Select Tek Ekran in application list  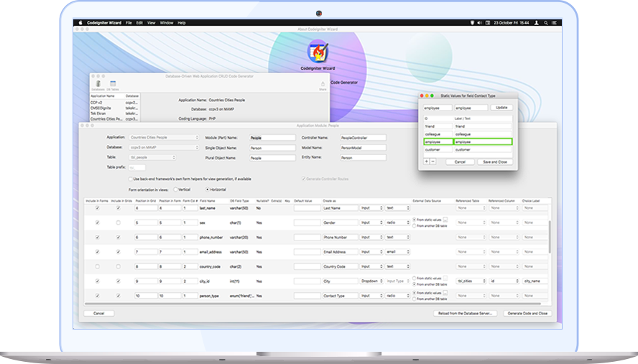(114, 113)
